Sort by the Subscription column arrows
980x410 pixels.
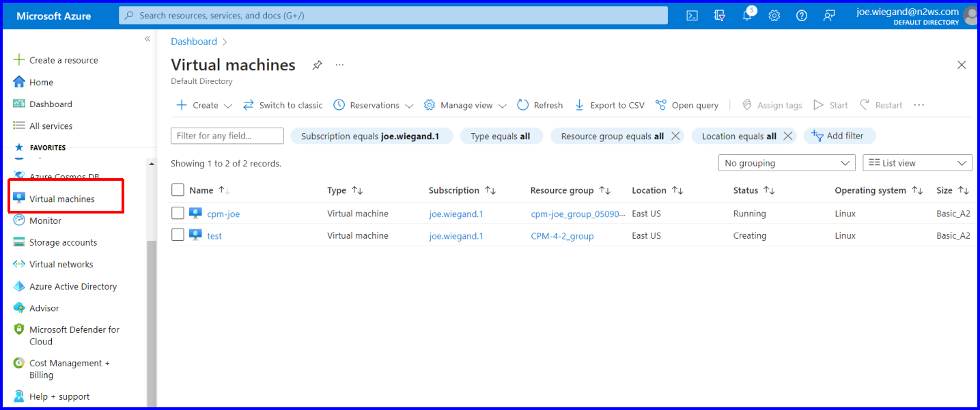coord(490,190)
